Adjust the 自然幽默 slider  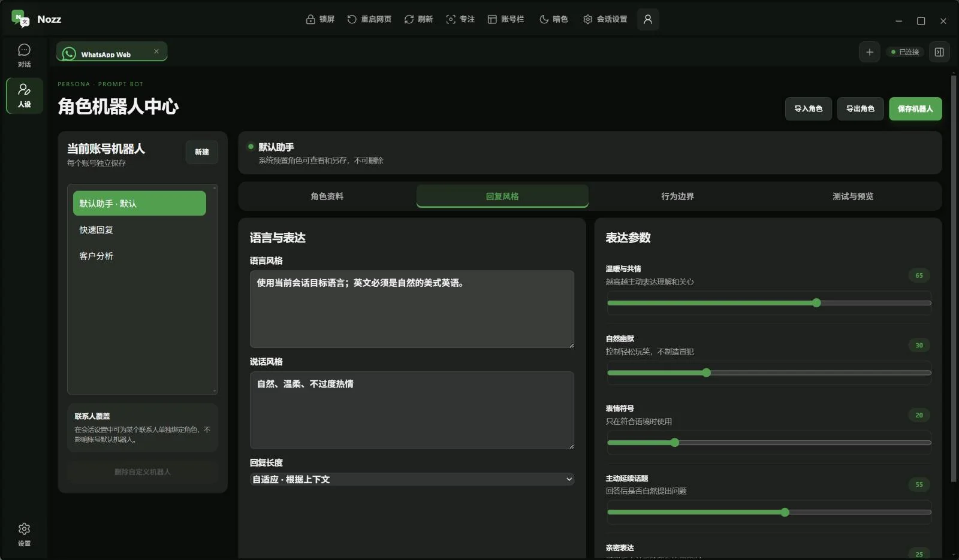(769, 373)
